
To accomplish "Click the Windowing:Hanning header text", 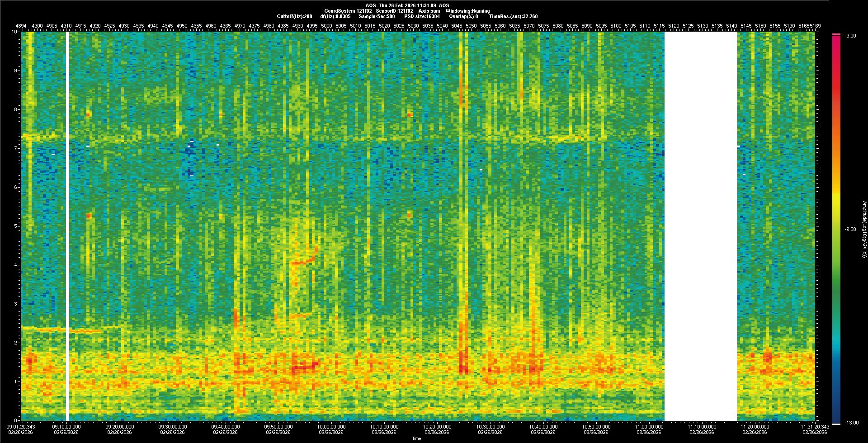I will tap(467, 11).
